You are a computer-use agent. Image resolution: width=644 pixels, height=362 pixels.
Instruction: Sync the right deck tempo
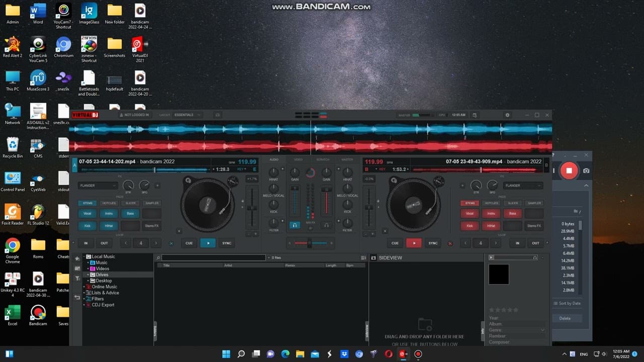[433, 243]
